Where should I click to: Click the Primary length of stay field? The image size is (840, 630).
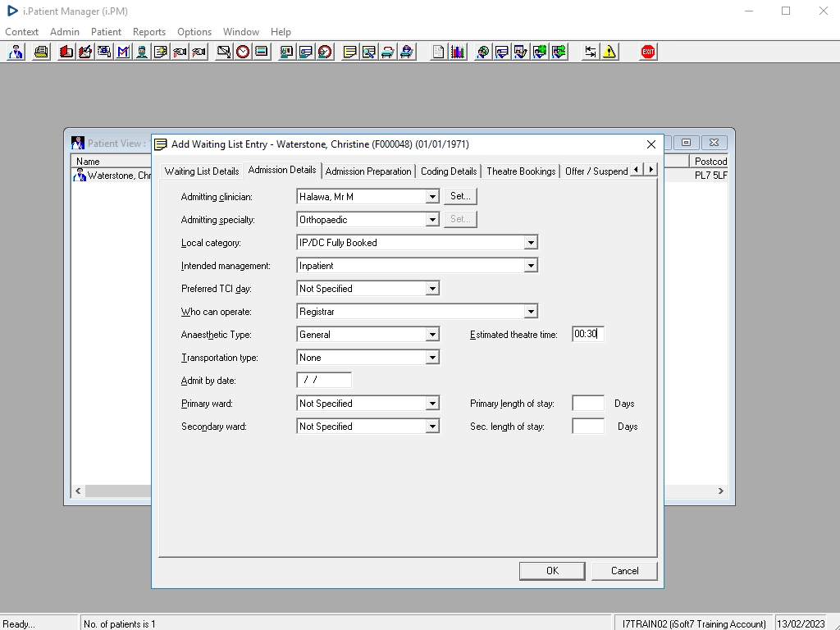pyautogui.click(x=587, y=404)
